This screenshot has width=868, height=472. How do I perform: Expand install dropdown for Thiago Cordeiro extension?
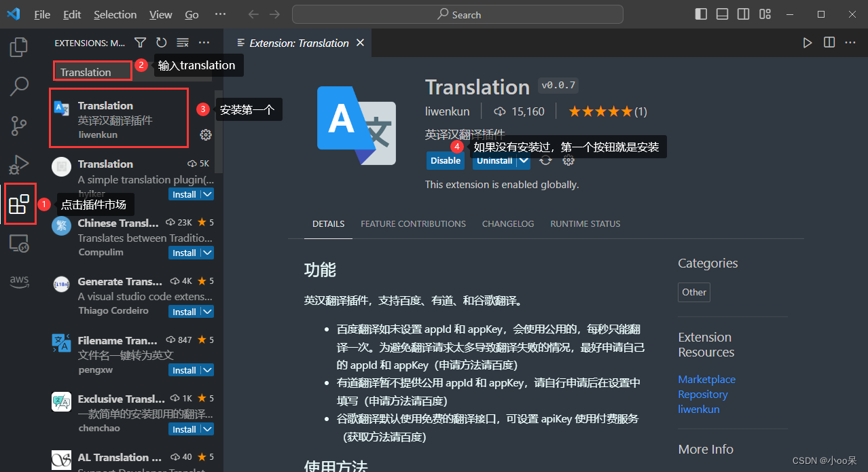point(208,312)
